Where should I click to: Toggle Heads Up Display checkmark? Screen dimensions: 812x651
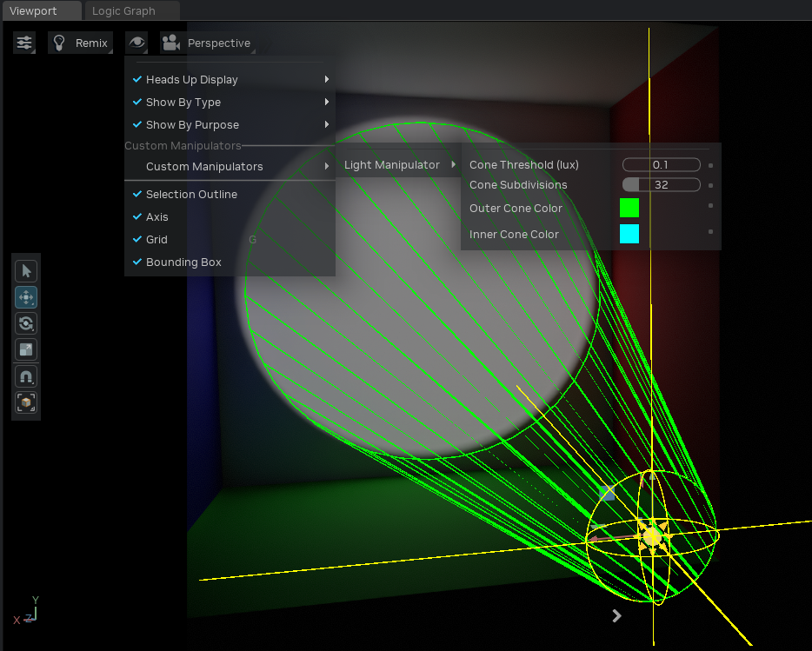137,79
